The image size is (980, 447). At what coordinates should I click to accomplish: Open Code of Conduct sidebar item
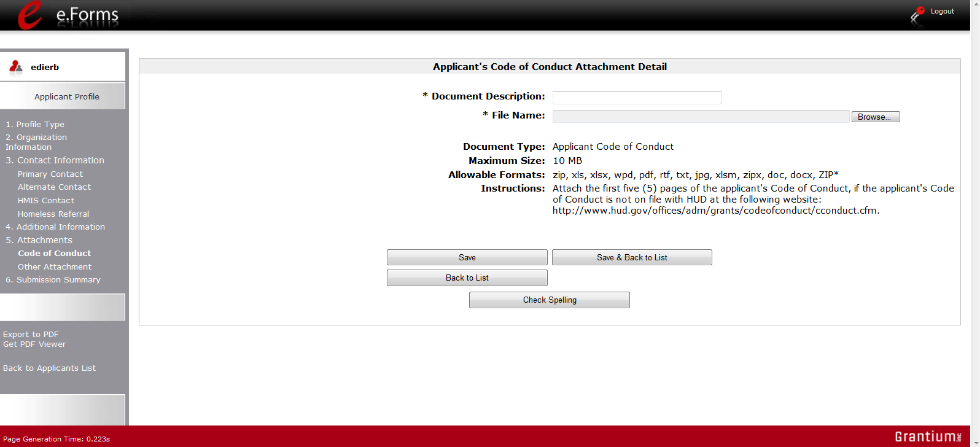point(54,253)
